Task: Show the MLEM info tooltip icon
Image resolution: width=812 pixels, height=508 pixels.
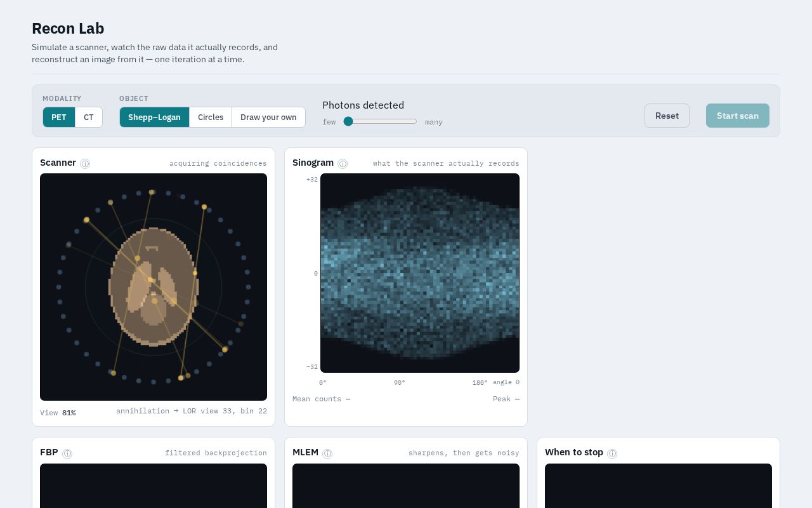Action: click(x=327, y=453)
